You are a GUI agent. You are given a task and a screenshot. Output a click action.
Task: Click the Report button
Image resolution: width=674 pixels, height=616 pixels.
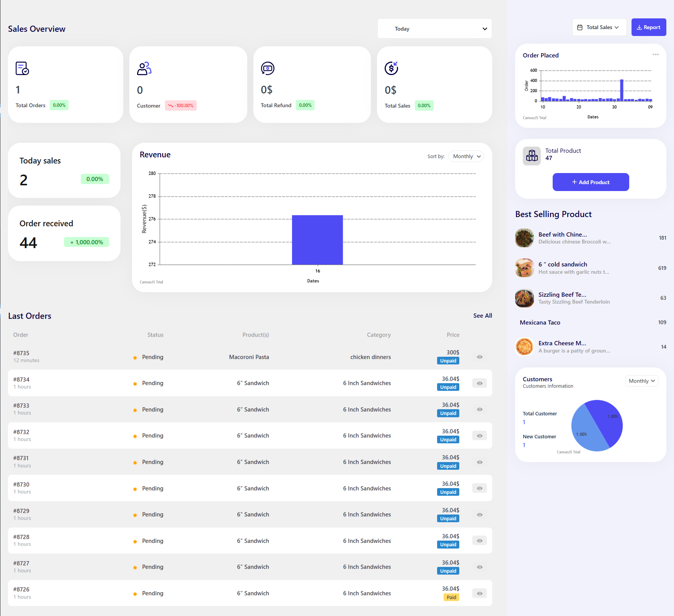(x=648, y=27)
